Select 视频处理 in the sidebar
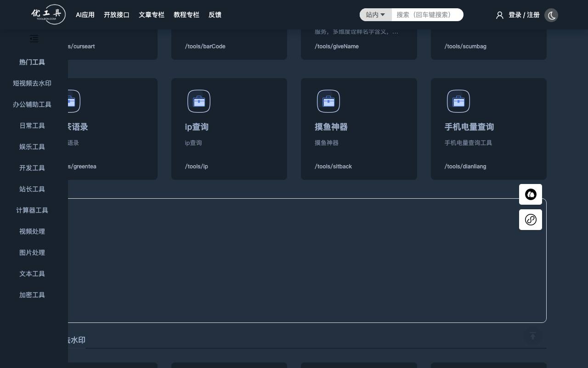Screen dimensions: 588x368 [x=32, y=231]
